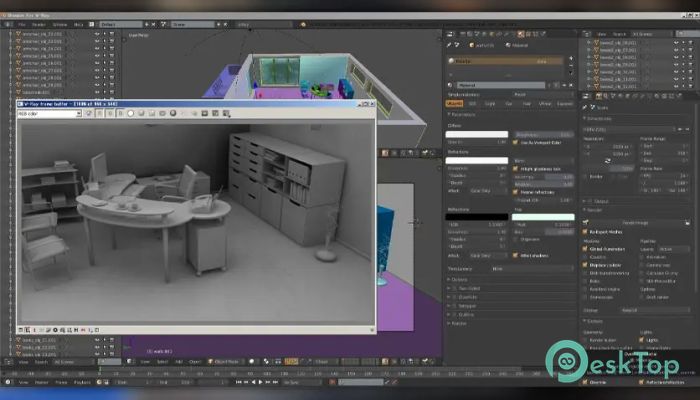The width and height of the screenshot is (700, 400).
Task: Expand the Wrapper section
Action: [462, 306]
